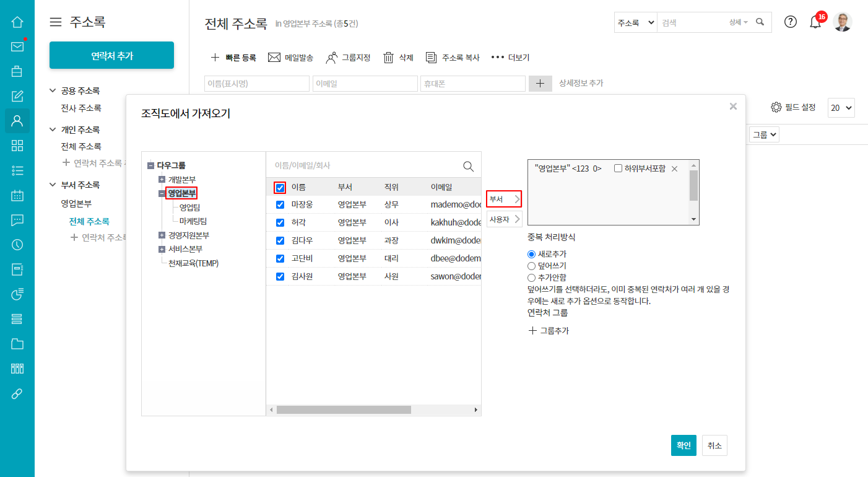Remove 영업본부 entry with X icon
Image resolution: width=868 pixels, height=477 pixels.
click(x=675, y=168)
